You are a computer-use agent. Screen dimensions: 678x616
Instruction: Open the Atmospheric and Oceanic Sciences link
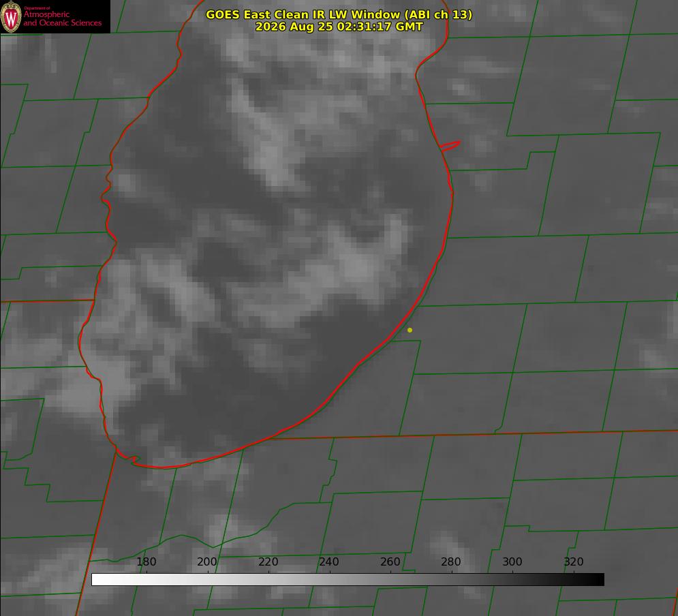coord(62,18)
